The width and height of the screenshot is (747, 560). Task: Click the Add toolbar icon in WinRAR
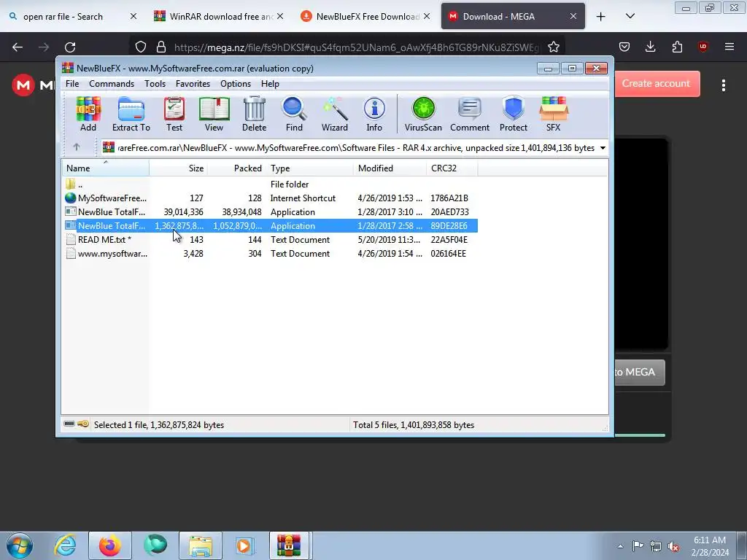tap(88, 114)
